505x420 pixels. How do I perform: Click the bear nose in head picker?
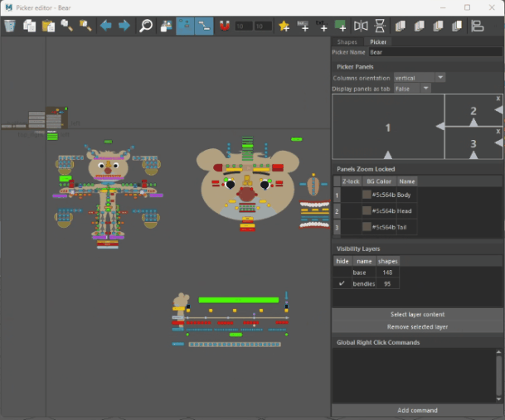pyautogui.click(x=246, y=195)
